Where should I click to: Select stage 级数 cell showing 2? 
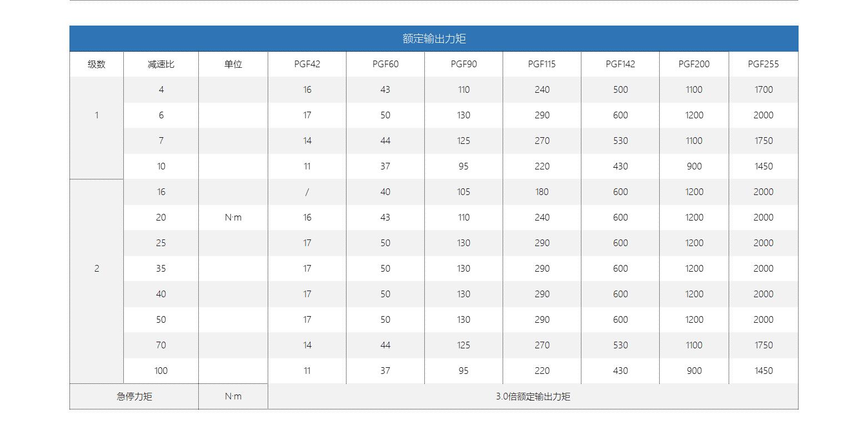point(97,268)
